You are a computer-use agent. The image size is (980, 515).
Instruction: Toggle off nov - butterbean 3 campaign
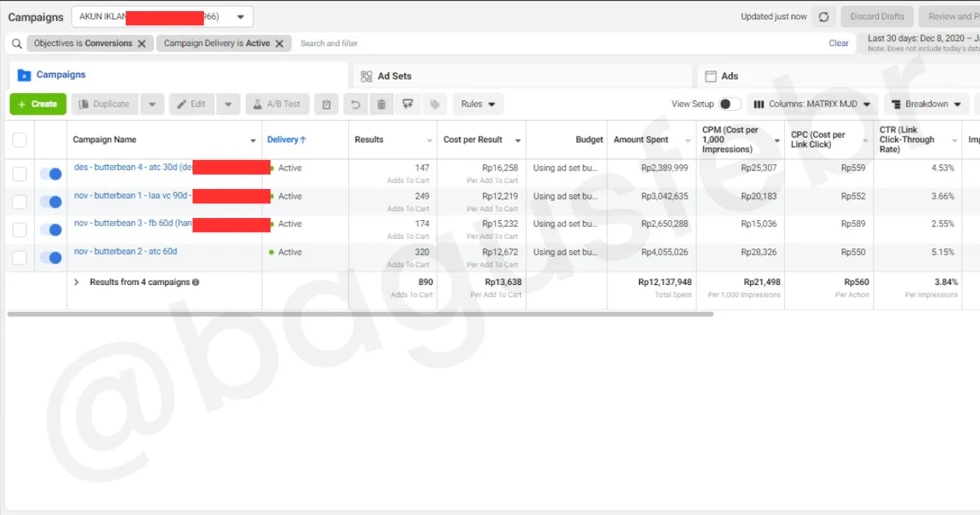tap(50, 229)
